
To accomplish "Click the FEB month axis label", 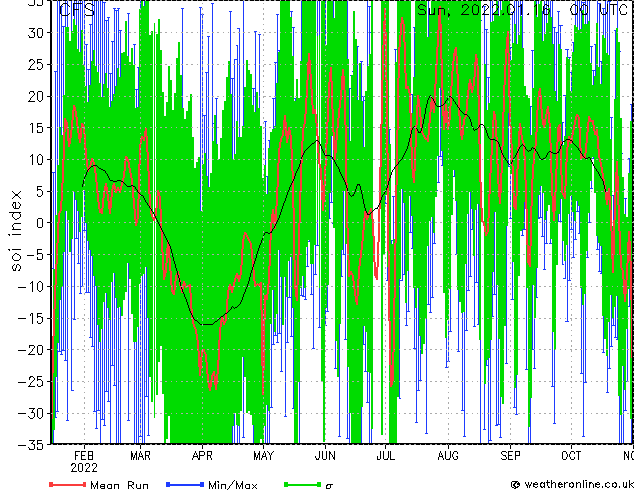I will (84, 456).
